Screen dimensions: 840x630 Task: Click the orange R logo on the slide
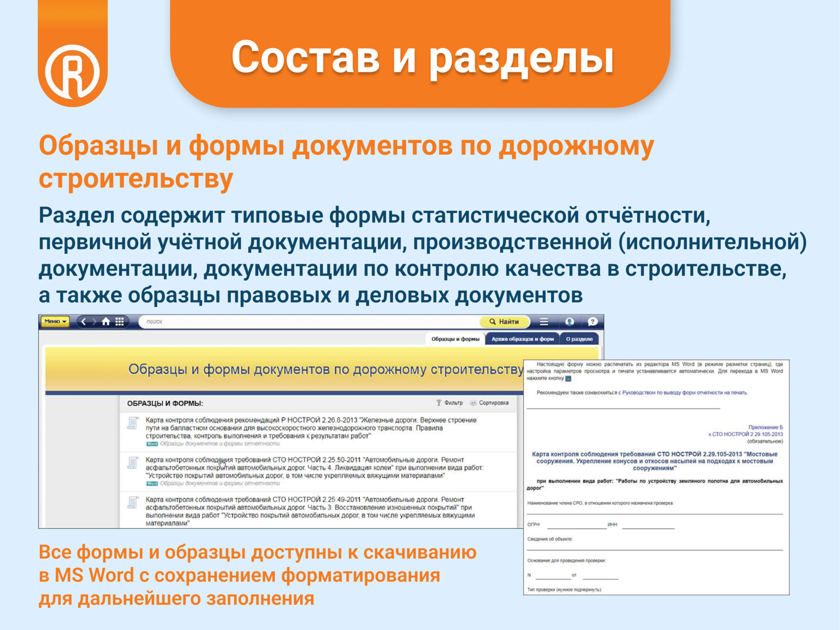point(72,71)
